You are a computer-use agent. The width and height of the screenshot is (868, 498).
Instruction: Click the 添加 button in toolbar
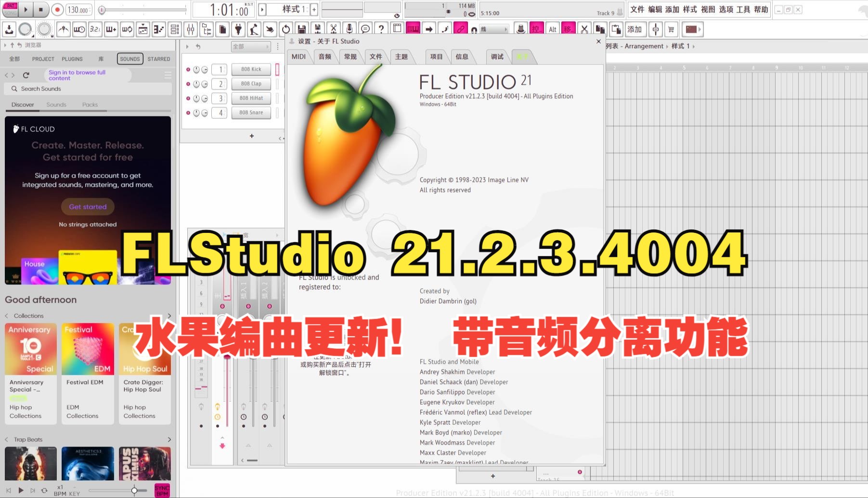pos(635,29)
